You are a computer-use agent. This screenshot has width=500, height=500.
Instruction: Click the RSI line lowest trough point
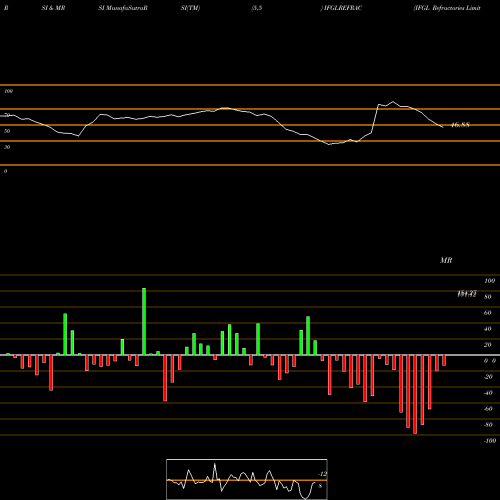click(329, 144)
